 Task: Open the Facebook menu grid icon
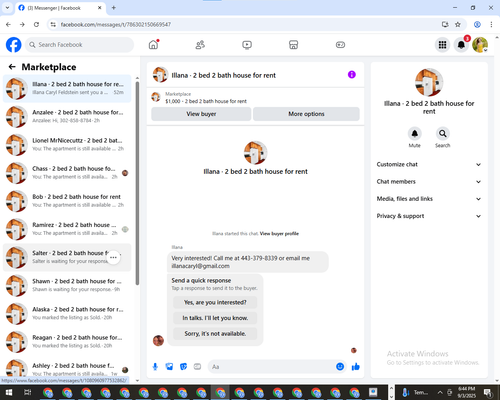[x=442, y=45]
